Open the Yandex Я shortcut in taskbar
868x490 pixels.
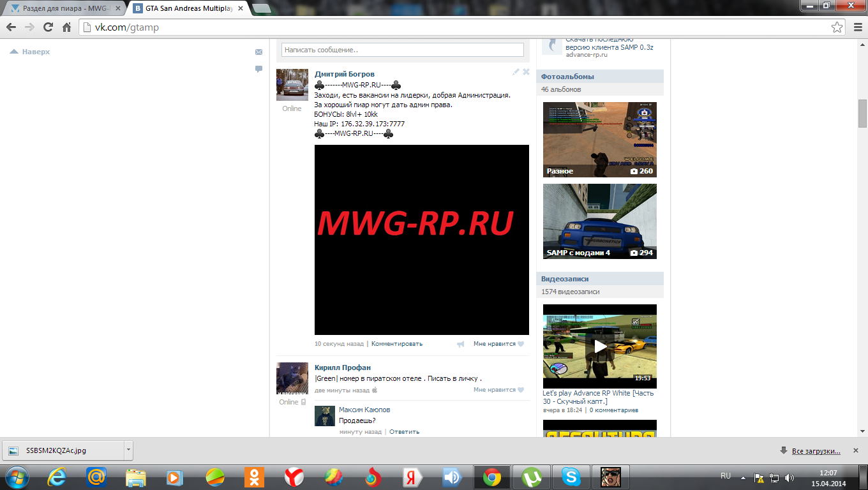pos(413,477)
